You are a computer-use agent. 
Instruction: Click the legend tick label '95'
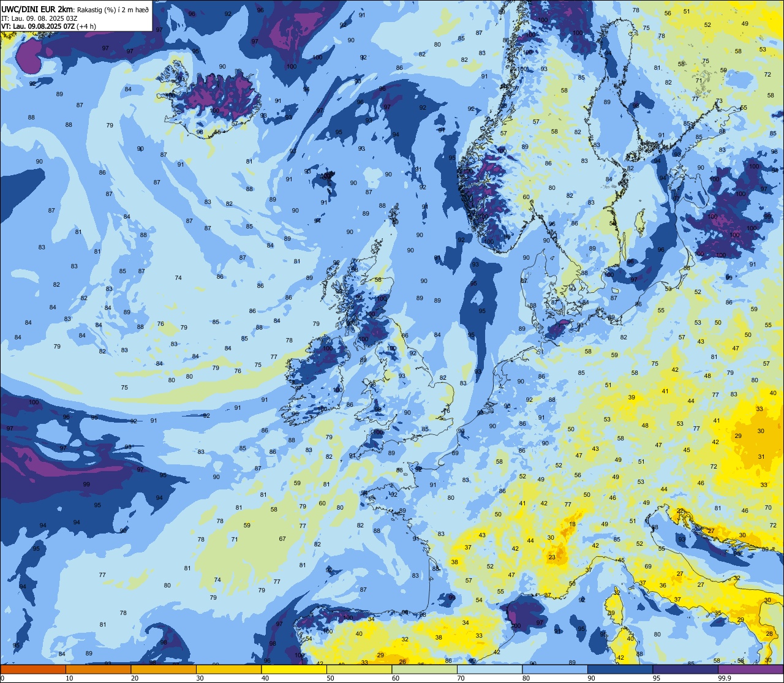point(657,678)
